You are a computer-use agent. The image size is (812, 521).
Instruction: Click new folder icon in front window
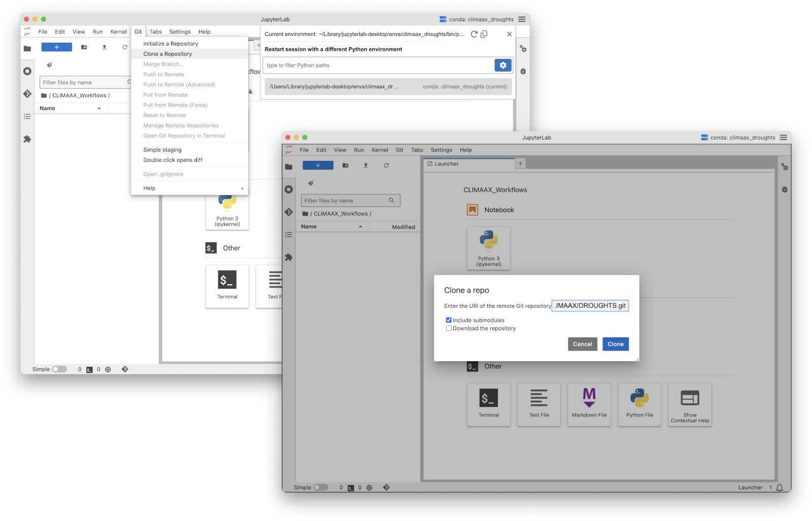346,165
